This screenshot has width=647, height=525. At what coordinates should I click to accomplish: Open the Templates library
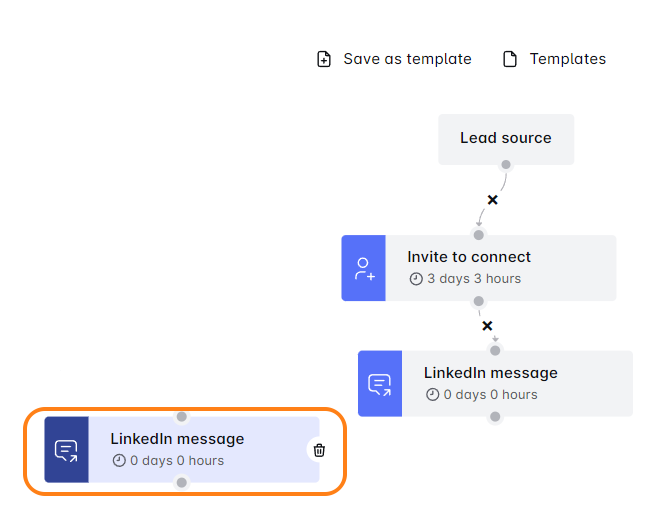pos(556,59)
